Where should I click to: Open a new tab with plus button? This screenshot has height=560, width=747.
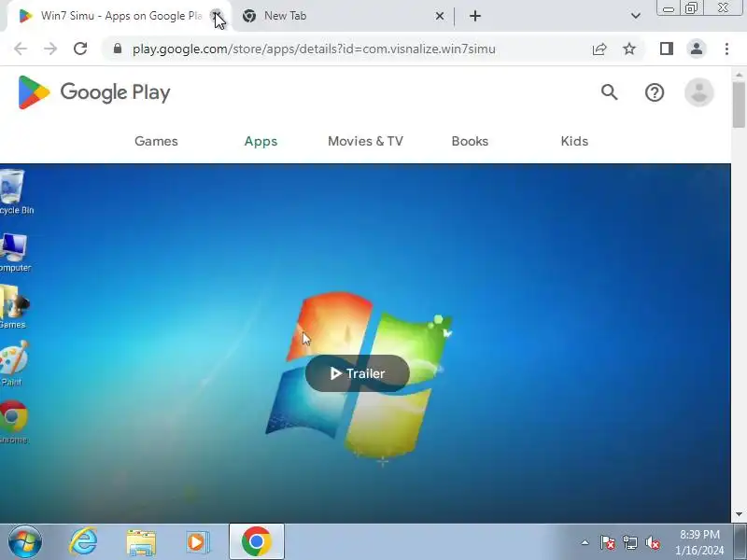(475, 16)
